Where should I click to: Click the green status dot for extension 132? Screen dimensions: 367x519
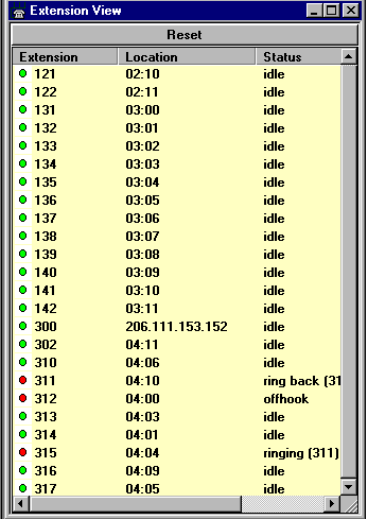23,127
